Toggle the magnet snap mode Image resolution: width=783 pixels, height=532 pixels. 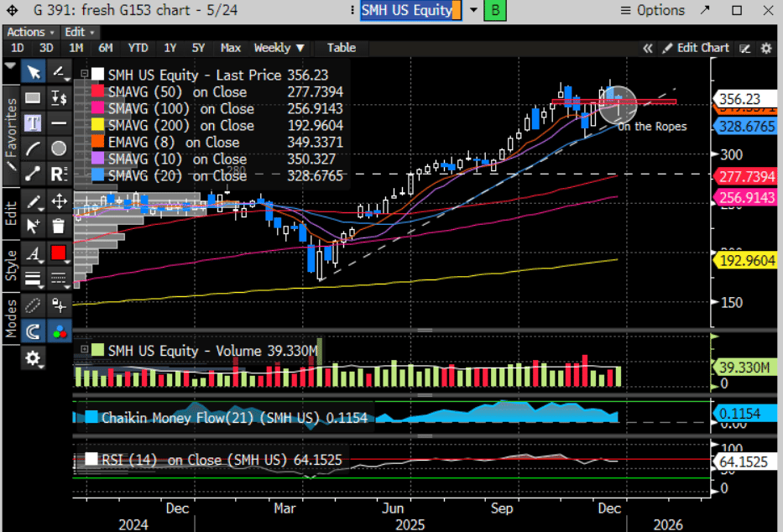[x=34, y=331]
